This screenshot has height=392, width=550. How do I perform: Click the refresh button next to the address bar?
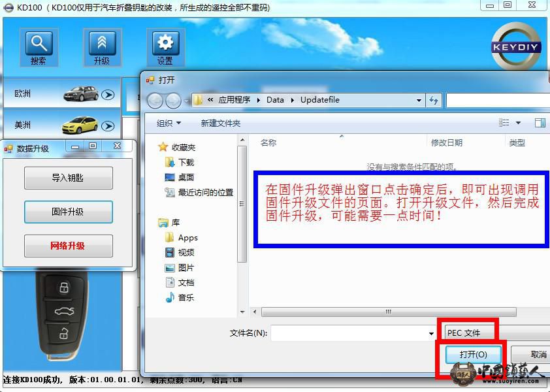tap(434, 101)
